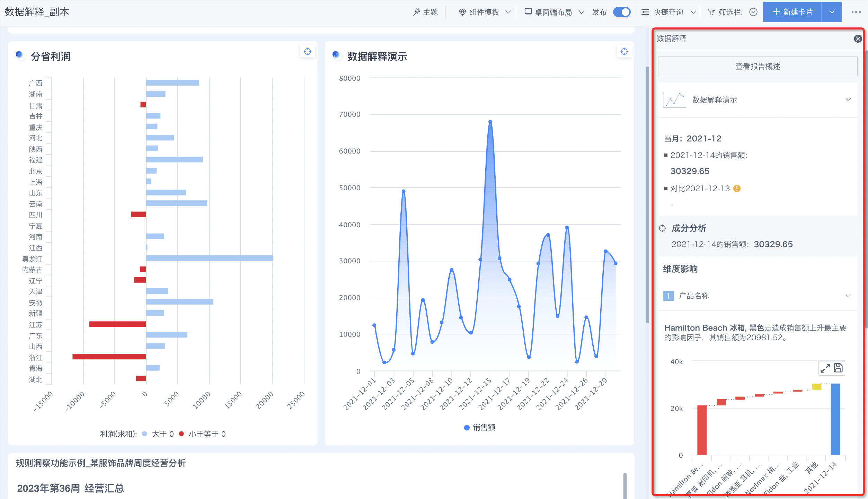Click red 小于等于 0 legend swatch

tap(181, 434)
